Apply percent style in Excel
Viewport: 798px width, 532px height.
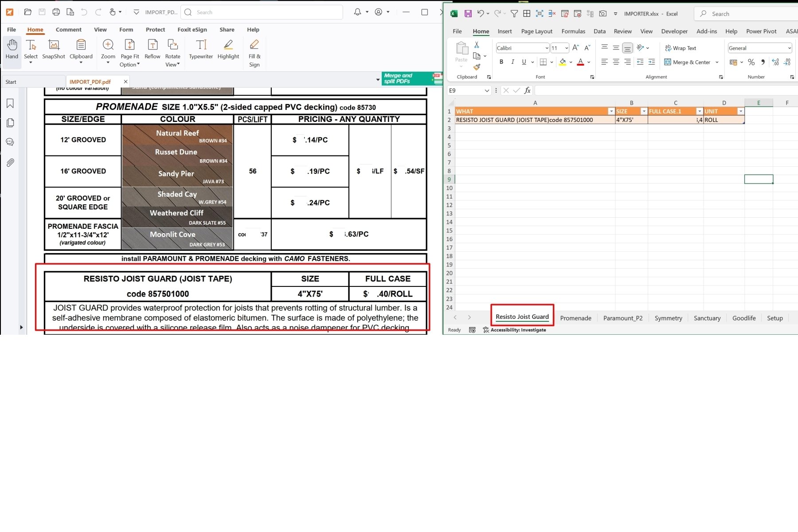(751, 62)
